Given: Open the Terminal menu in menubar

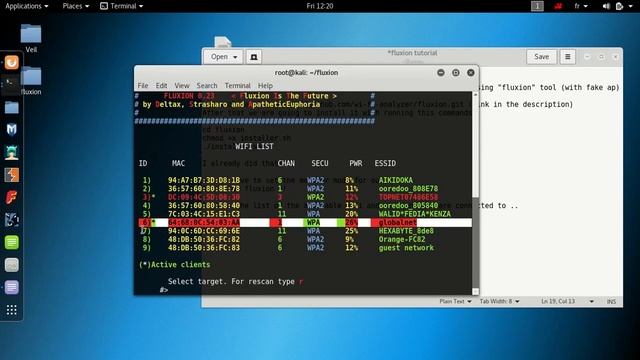Looking at the screenshot, I should (238, 85).
